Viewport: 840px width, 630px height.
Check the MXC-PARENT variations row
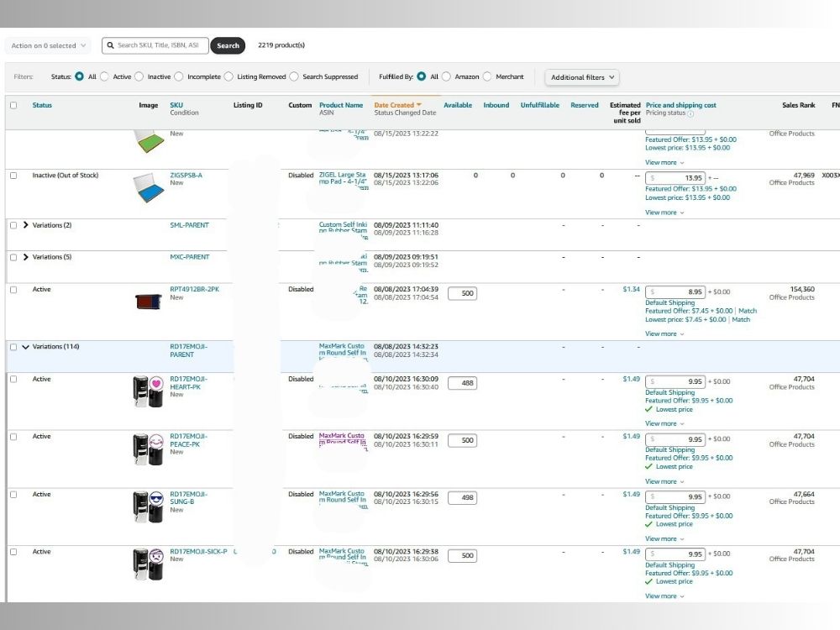click(x=13, y=258)
